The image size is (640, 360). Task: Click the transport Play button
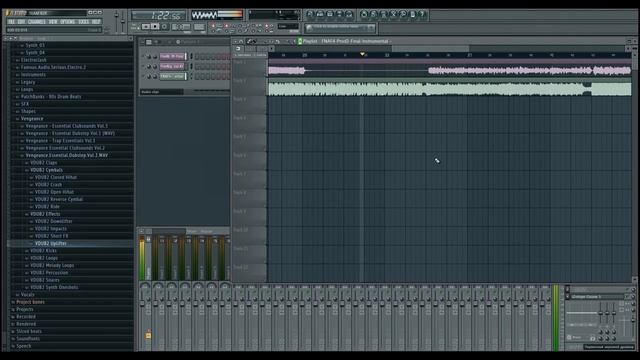[146, 27]
